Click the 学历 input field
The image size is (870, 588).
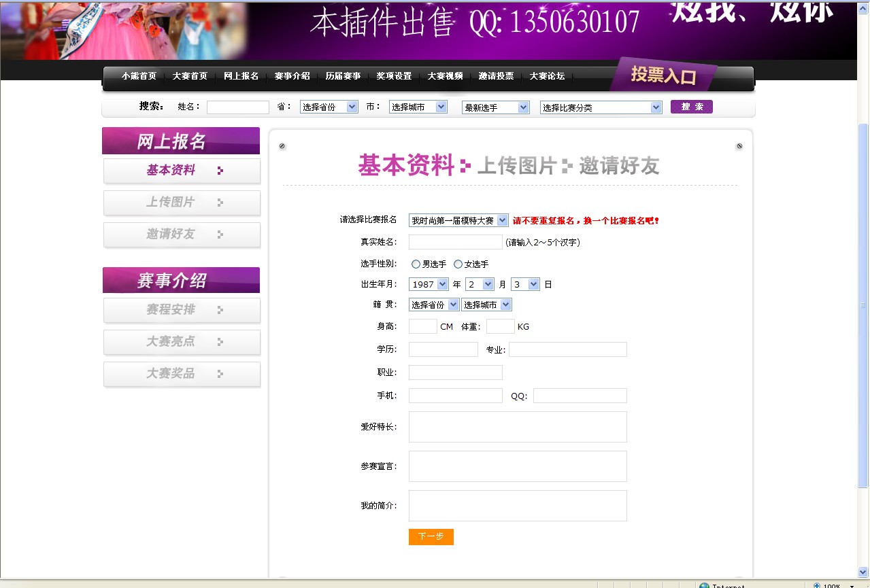(x=444, y=349)
